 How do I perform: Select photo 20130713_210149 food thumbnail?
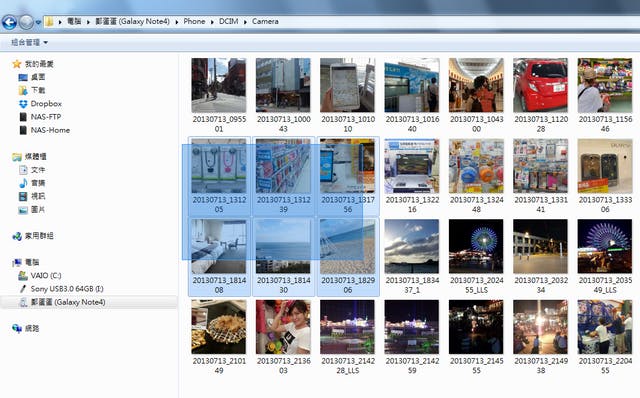coord(219,327)
